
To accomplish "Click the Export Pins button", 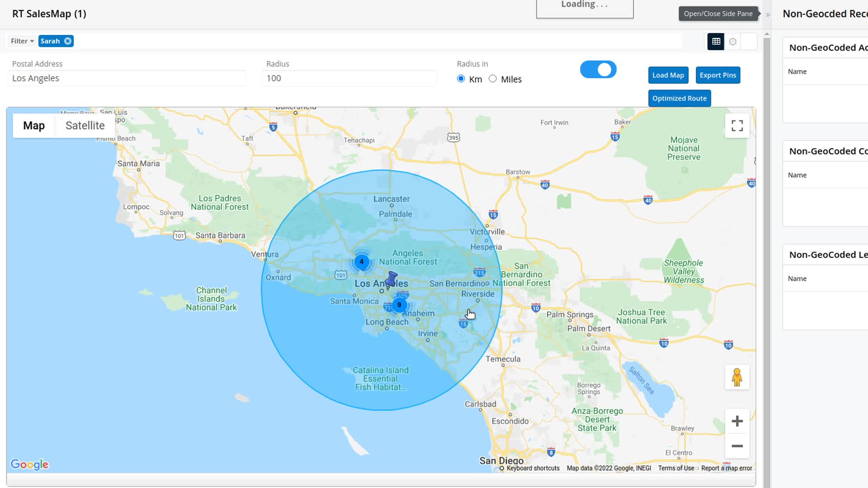I will pyautogui.click(x=718, y=75).
